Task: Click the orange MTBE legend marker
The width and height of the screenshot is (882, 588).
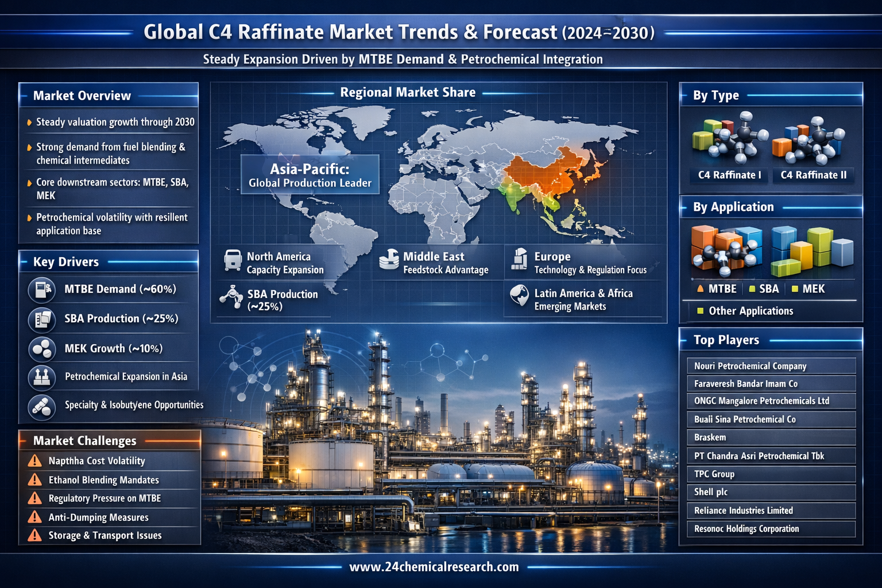Action: 701,289
